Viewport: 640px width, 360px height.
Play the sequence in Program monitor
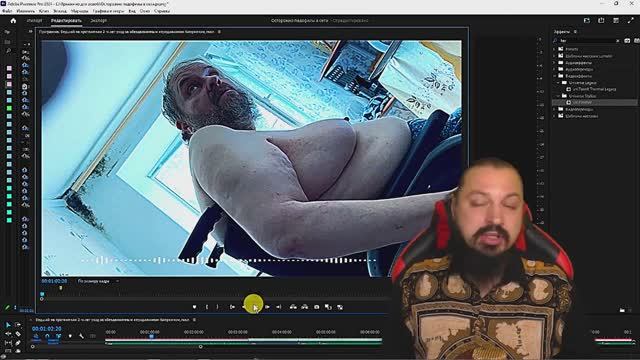click(x=255, y=307)
